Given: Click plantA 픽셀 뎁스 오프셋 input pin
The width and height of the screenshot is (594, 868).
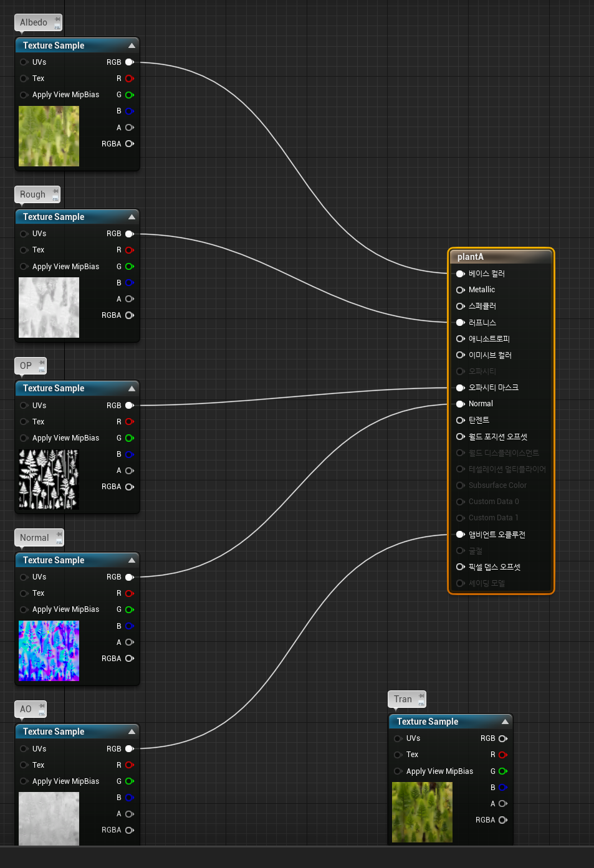Looking at the screenshot, I should (x=461, y=567).
